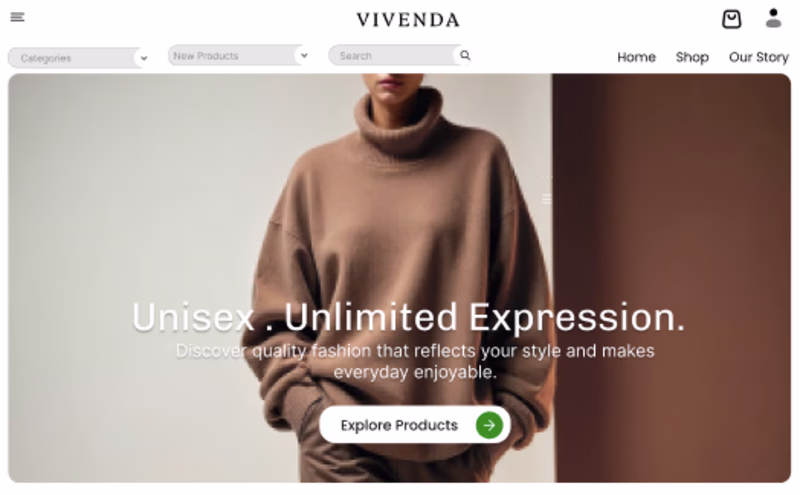Open the Categories combo box
The width and height of the screenshot is (800, 495).
[x=79, y=58]
